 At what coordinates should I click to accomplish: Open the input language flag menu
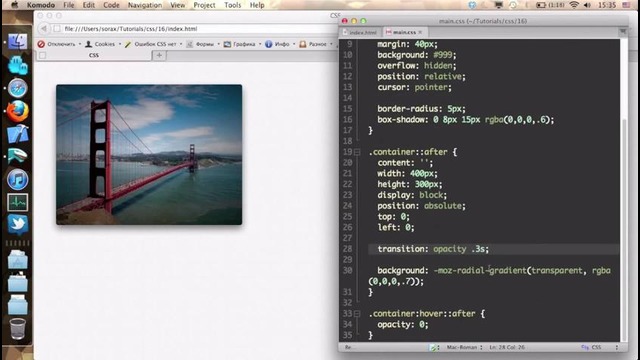pyautogui.click(x=626, y=5)
